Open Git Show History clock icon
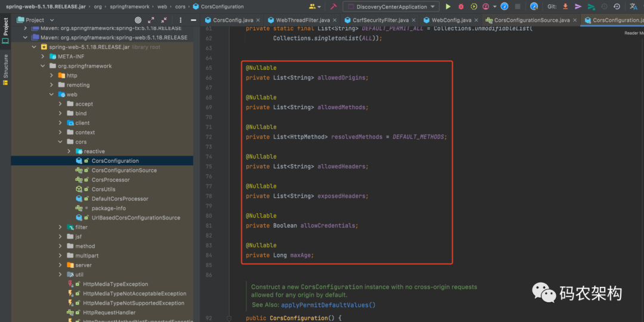The height and width of the screenshot is (322, 644). click(603, 7)
